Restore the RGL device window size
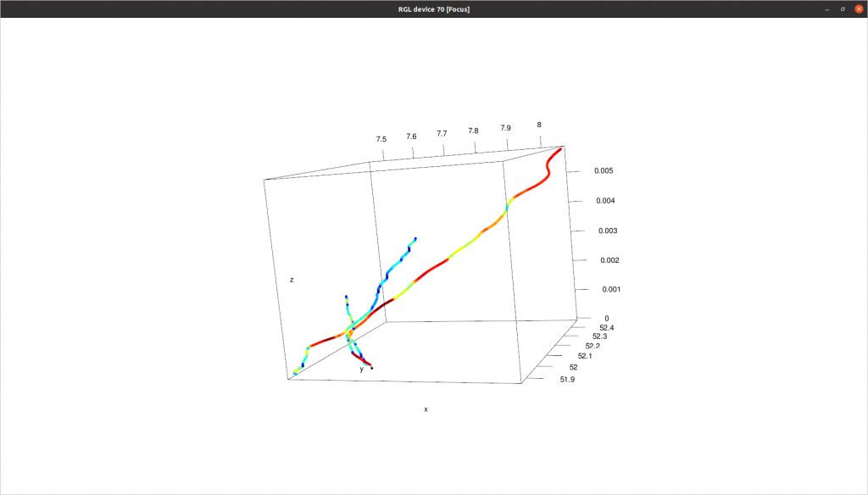 coord(841,8)
